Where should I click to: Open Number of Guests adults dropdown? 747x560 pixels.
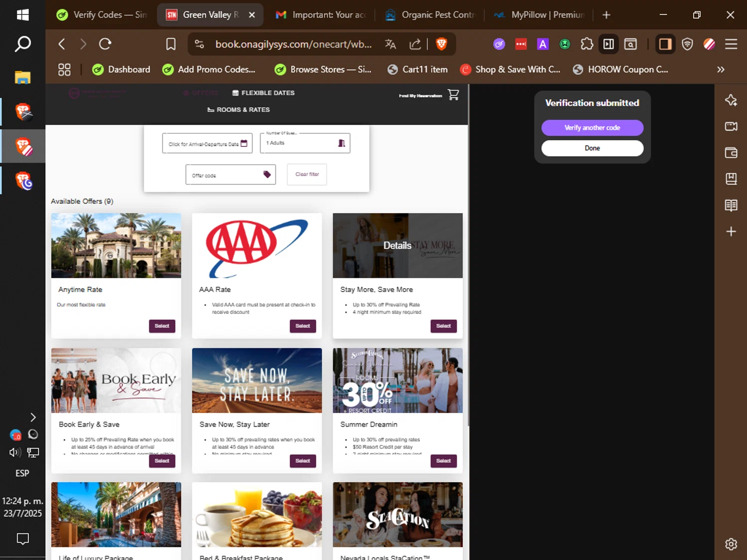305,143
